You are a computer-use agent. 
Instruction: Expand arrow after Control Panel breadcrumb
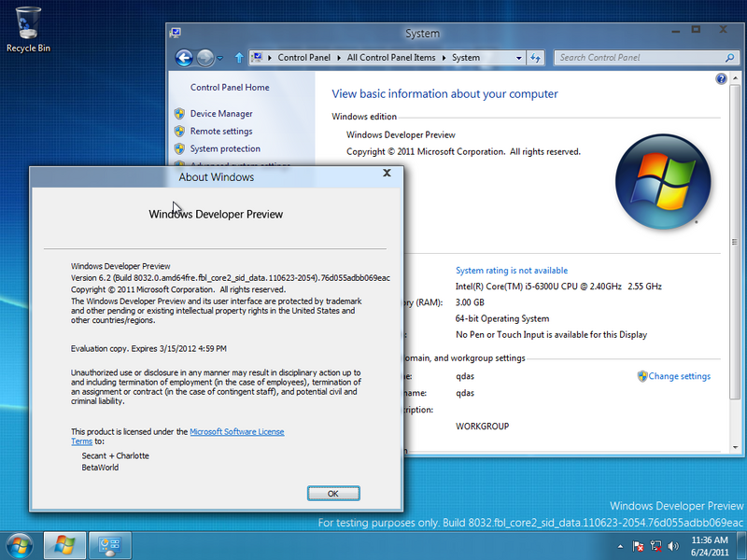[339, 58]
